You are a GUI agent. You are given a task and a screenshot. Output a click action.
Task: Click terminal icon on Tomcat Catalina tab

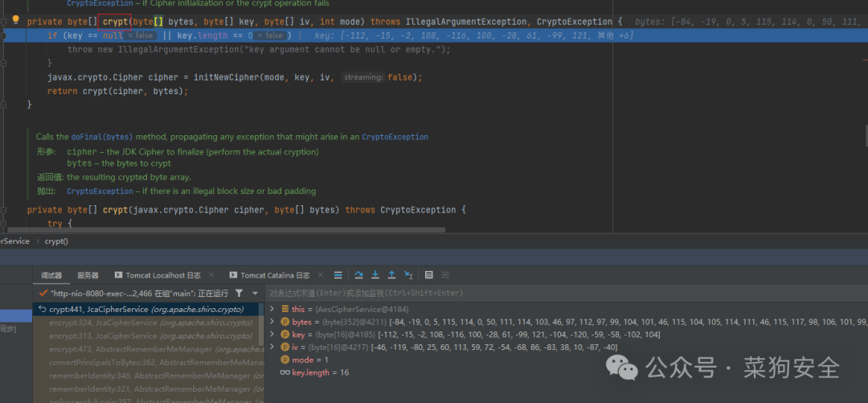pos(233,275)
